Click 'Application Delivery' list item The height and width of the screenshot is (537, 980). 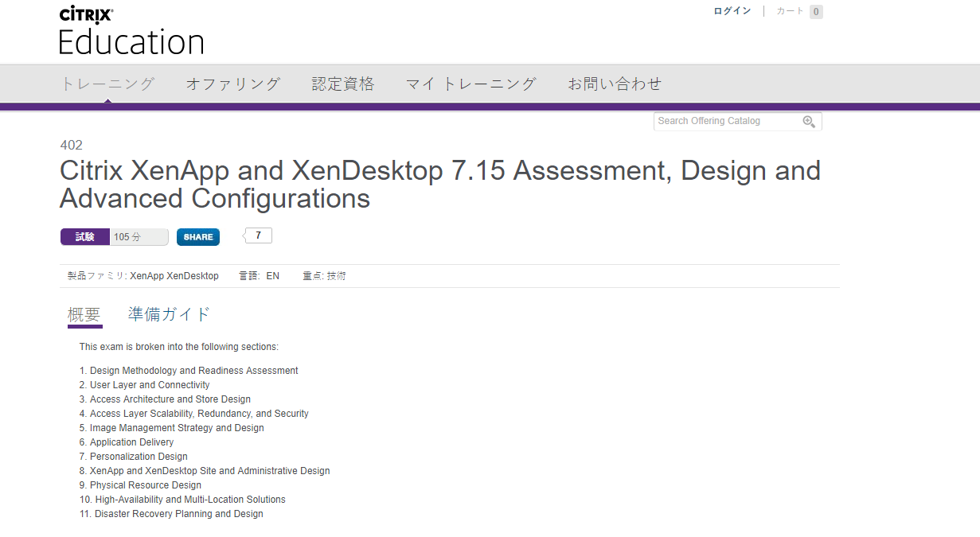[x=131, y=442]
